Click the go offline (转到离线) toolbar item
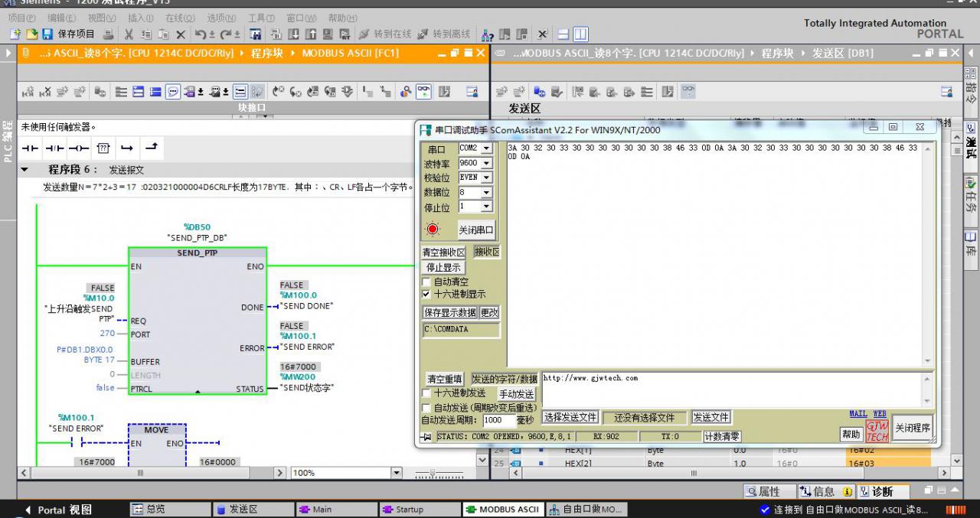Viewport: 980px width, 518px height. point(444,34)
